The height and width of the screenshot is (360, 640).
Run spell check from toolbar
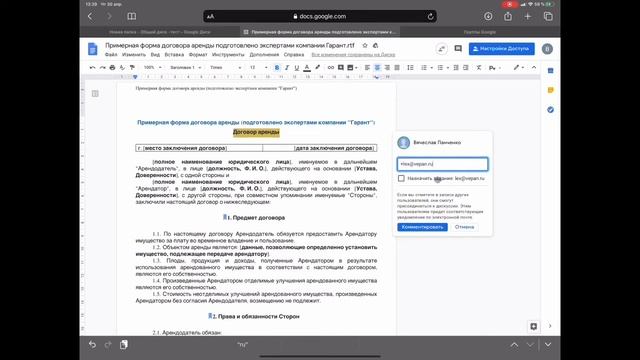pos(122,67)
